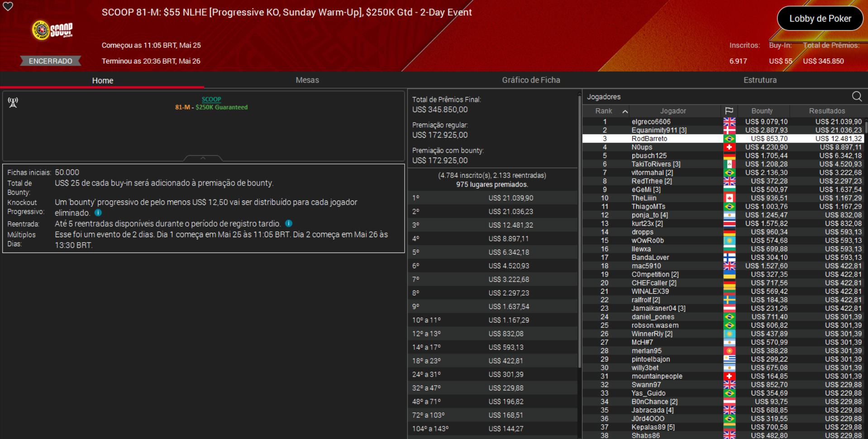Image resolution: width=868 pixels, height=439 pixels.
Task: Click 1º place prize US$ 21.039,90
Action: (510, 198)
